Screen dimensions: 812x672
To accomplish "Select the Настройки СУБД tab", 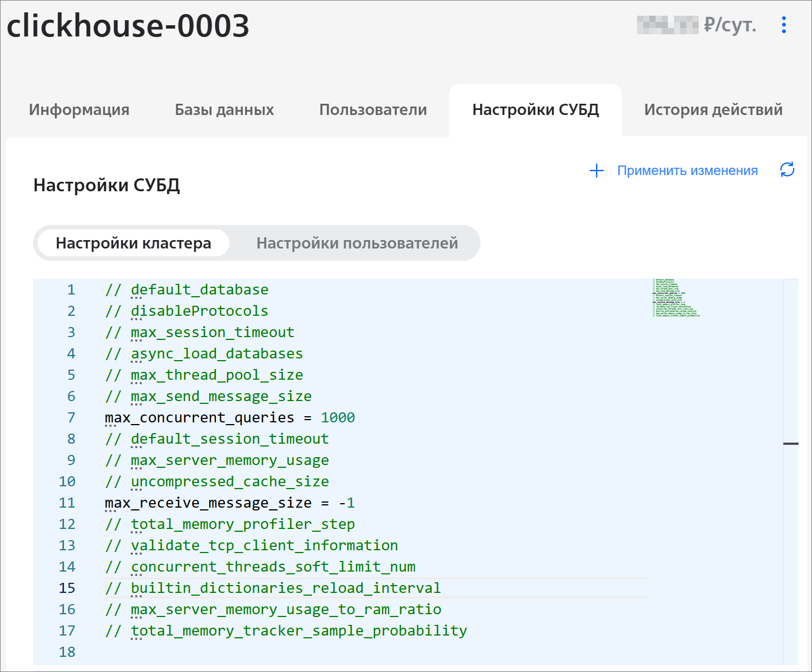I will [536, 110].
